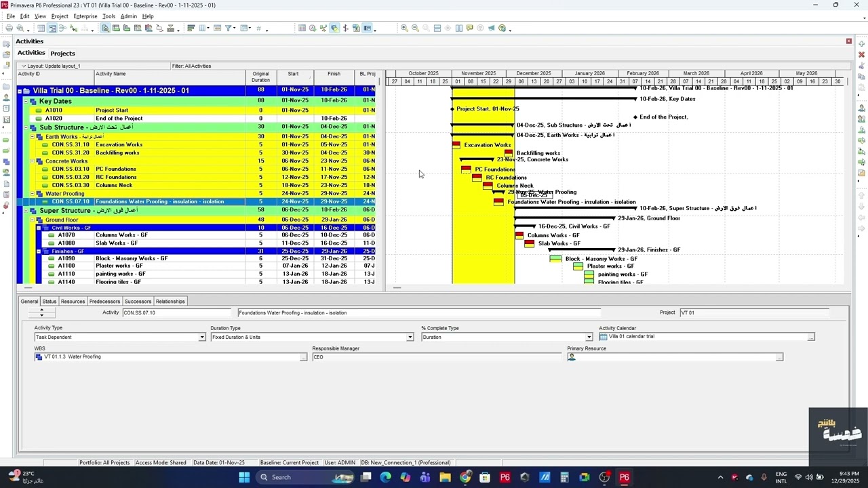Click the scissors Cut icon on the right toolbar

pos(862,66)
